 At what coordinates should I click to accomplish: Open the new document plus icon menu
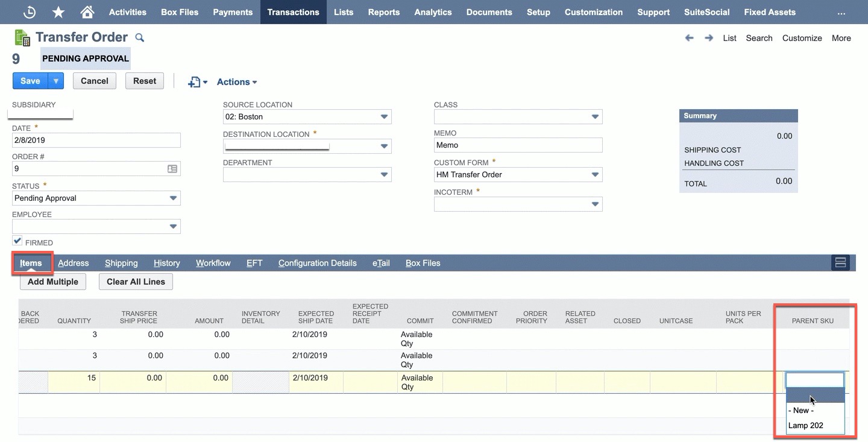click(x=197, y=82)
